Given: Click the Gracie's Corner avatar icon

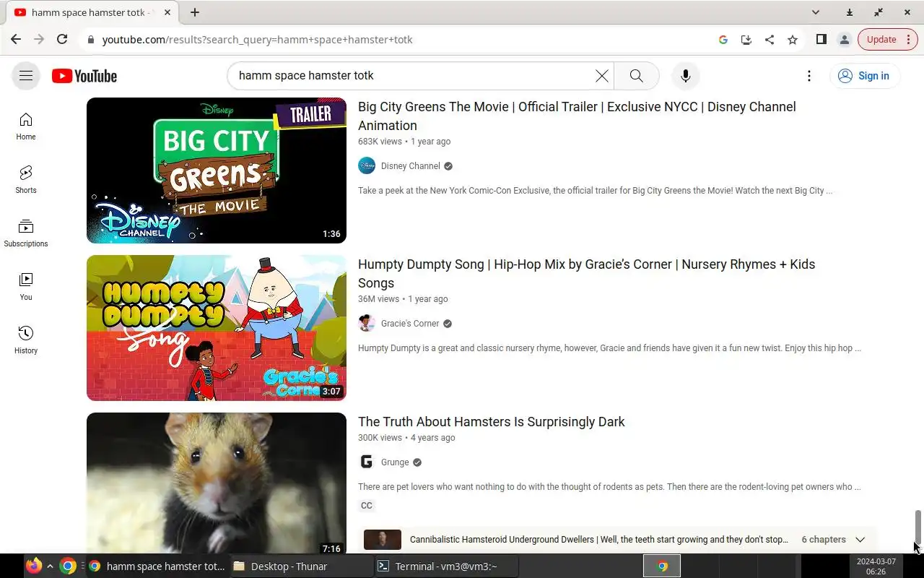Looking at the screenshot, I should pos(367,324).
